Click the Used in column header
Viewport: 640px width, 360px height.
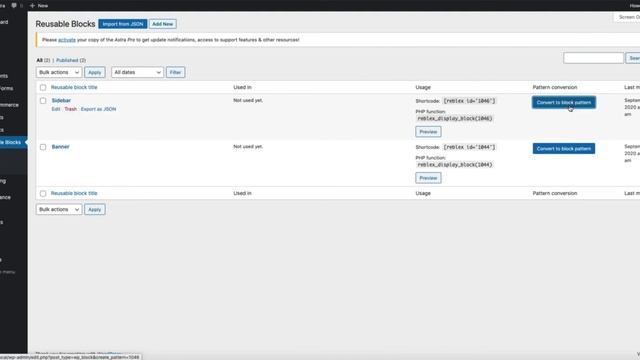pyautogui.click(x=242, y=87)
